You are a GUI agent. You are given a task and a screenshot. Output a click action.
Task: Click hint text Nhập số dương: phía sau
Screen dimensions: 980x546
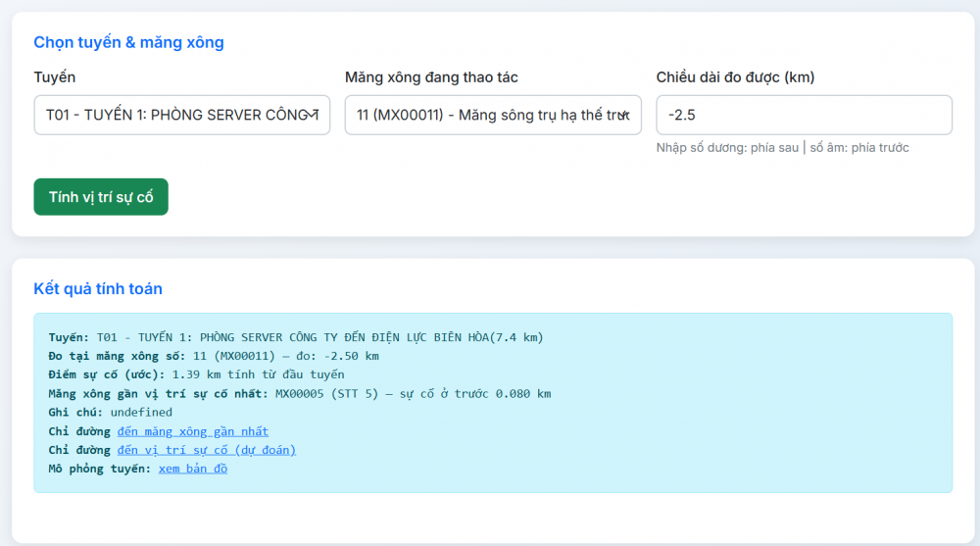[x=782, y=148]
